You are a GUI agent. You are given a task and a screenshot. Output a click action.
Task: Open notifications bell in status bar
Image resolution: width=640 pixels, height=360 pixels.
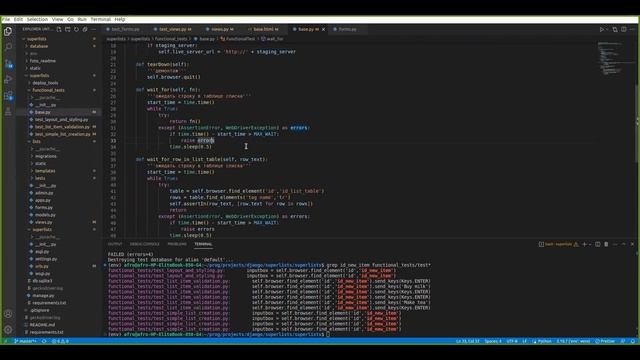coord(633,341)
